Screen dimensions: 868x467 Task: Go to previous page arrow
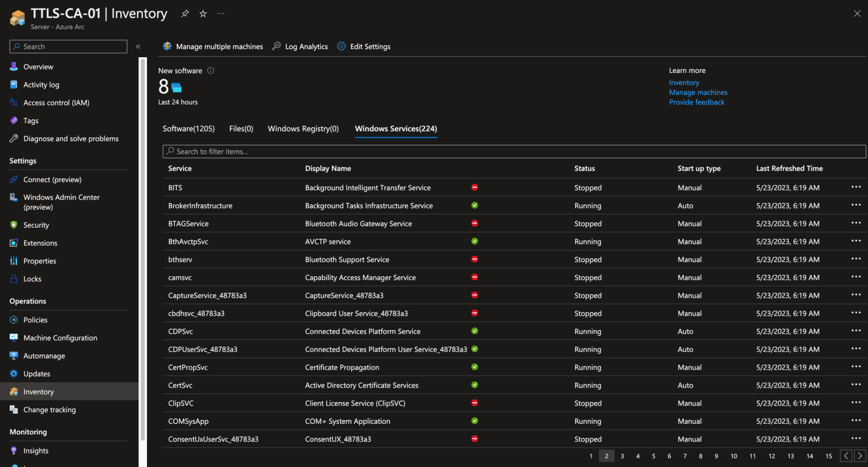(846, 456)
